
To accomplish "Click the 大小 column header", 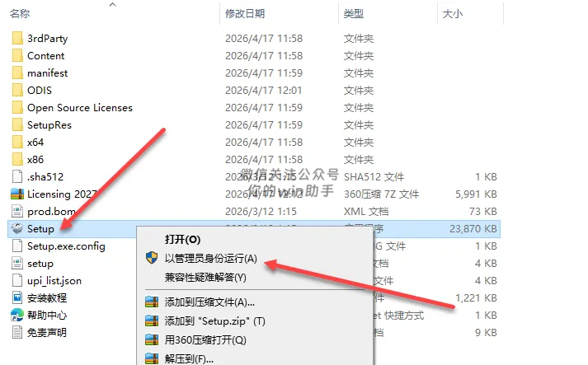I will pyautogui.click(x=453, y=14).
